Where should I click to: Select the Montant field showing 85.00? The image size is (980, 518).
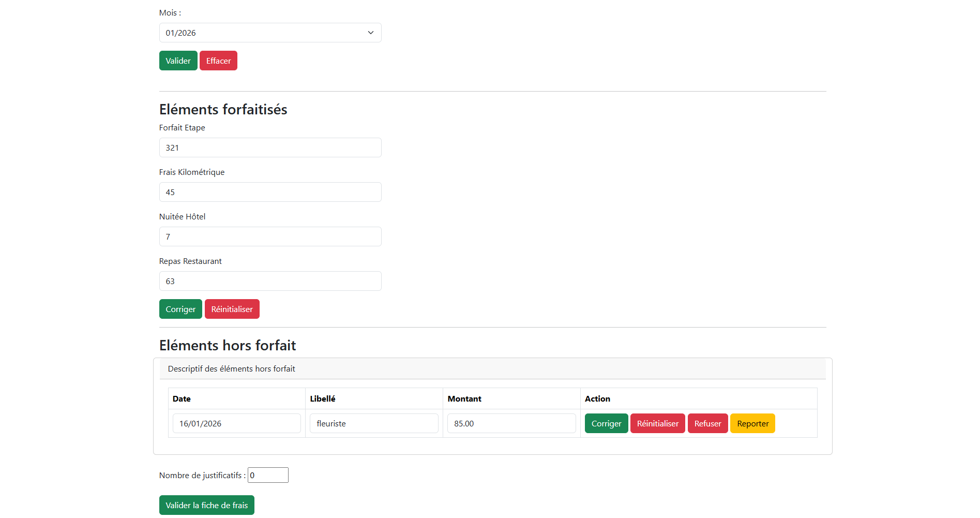pos(511,423)
